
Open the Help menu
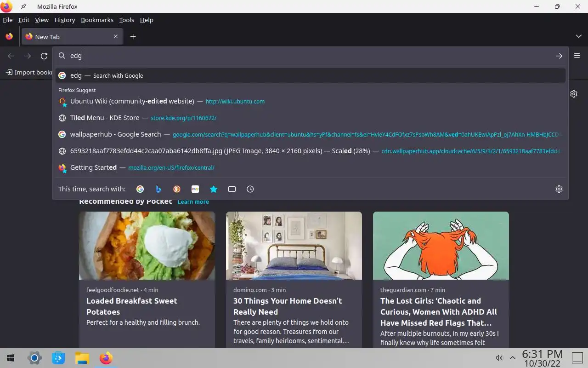coord(147,20)
